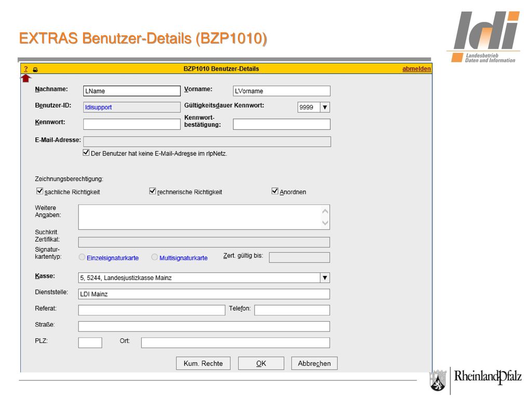The height and width of the screenshot is (399, 532).
Task: Click the lock icon in yellow header
Action: (35, 70)
